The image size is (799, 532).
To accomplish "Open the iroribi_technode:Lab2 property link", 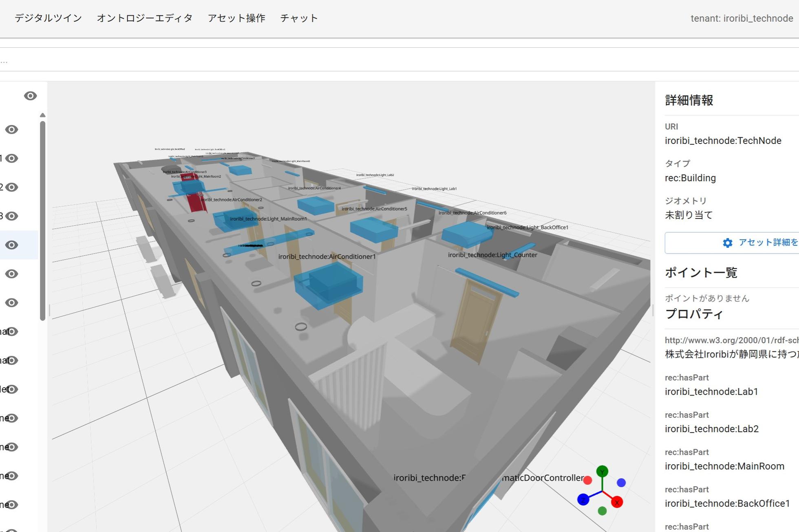I will coord(712,429).
